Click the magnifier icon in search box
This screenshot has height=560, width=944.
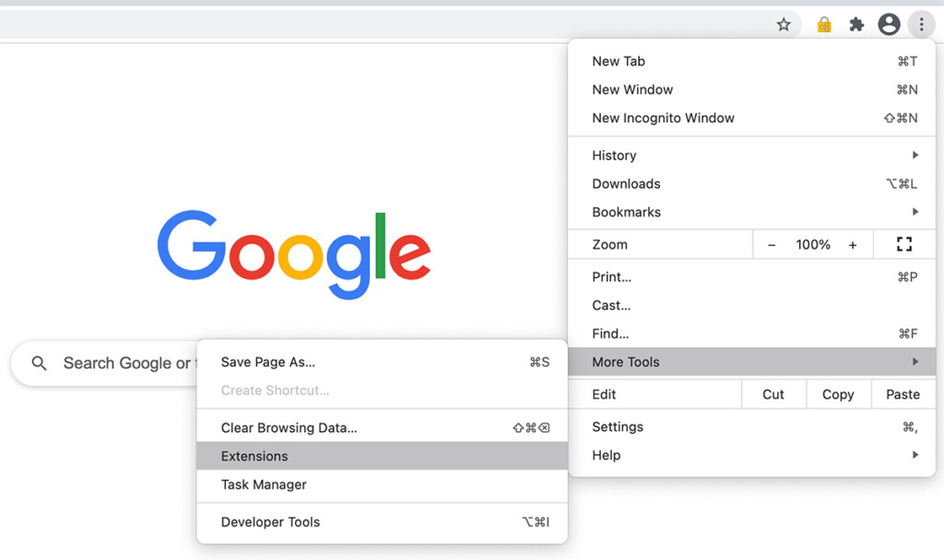[x=39, y=363]
